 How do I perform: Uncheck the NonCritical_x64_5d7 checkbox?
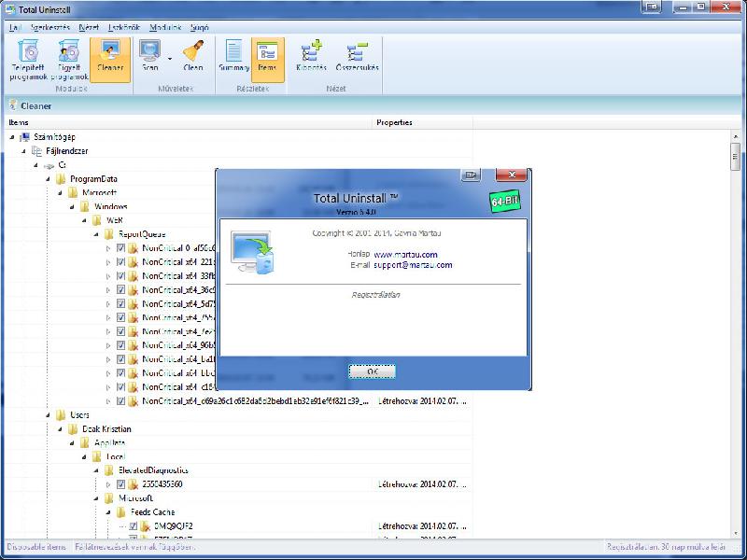[x=120, y=303]
